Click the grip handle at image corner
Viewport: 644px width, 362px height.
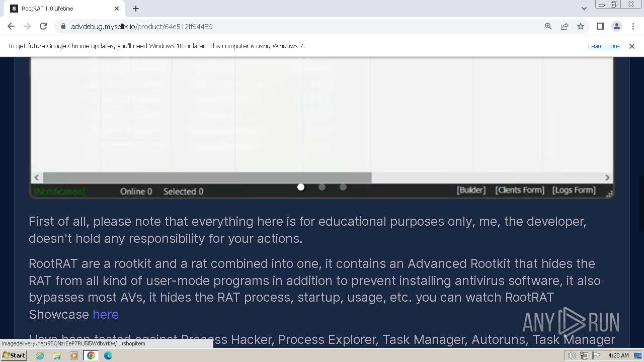click(x=609, y=194)
